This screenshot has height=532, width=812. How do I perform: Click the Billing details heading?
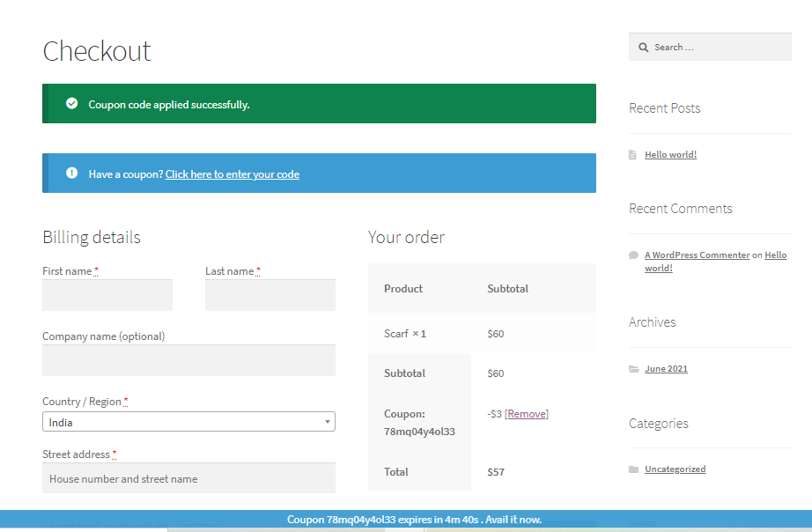point(92,237)
